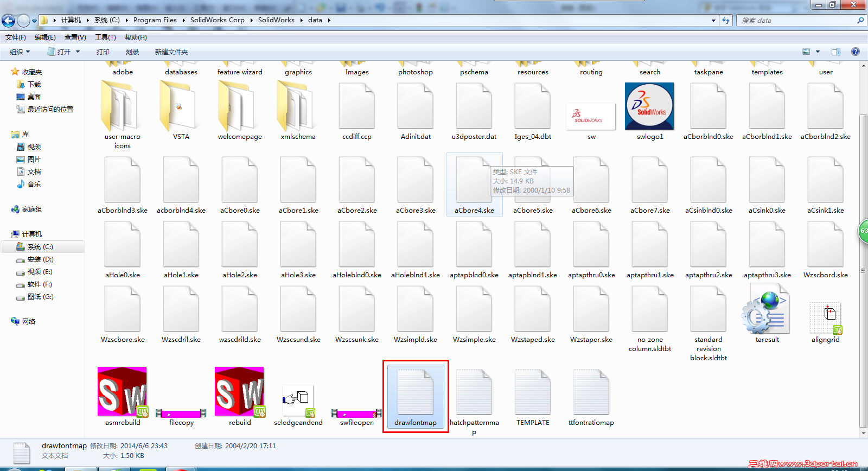Screen dimensions: 868x471
Task: Select the filecopy file icon
Action: (x=181, y=413)
